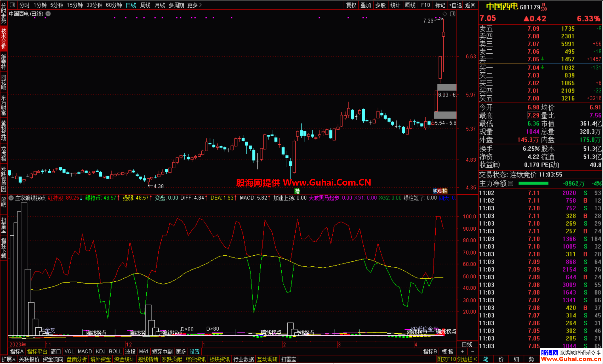Image resolution: width=603 pixels, height=364 pixels.
Task: Click the 中国西电 stock name header
Action: click(502, 6)
